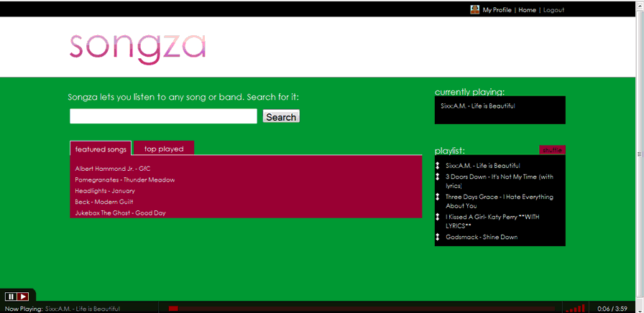644x313 pixels.
Task: Click reorder handle for Godsmack - Shine Down
Action: coord(438,237)
